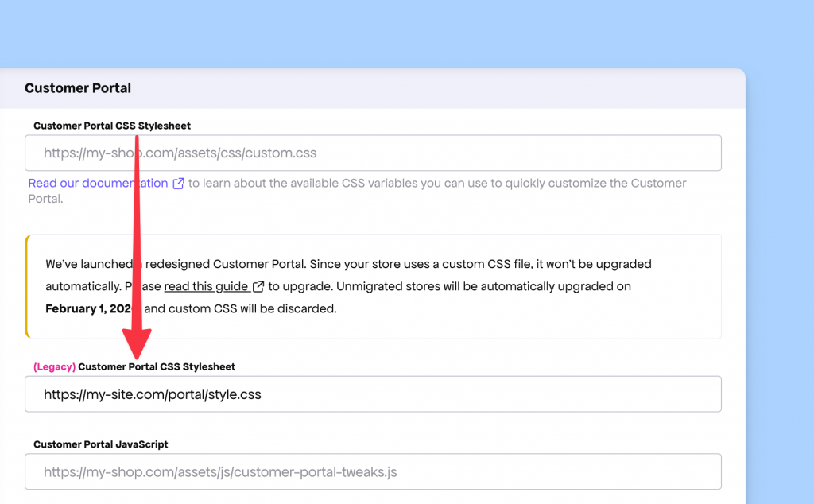Viewport: 814px width, 504px height.
Task: Click the Customer Portal section heading
Action: pos(78,88)
